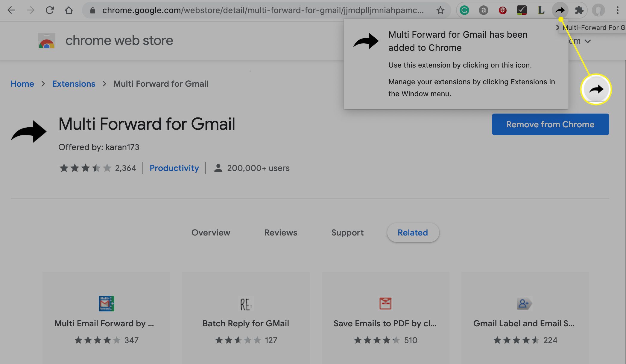
Task: Select the Related tab
Action: point(413,233)
